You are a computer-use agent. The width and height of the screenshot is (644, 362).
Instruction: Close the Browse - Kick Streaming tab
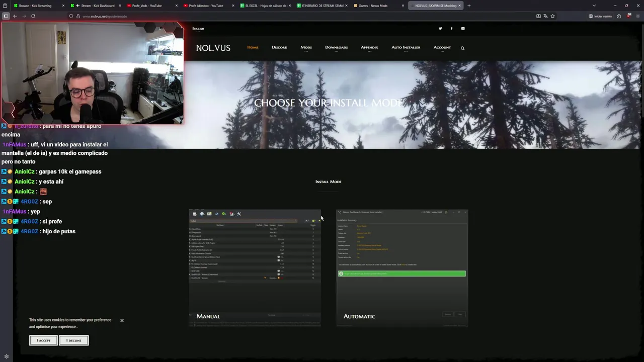(x=63, y=6)
